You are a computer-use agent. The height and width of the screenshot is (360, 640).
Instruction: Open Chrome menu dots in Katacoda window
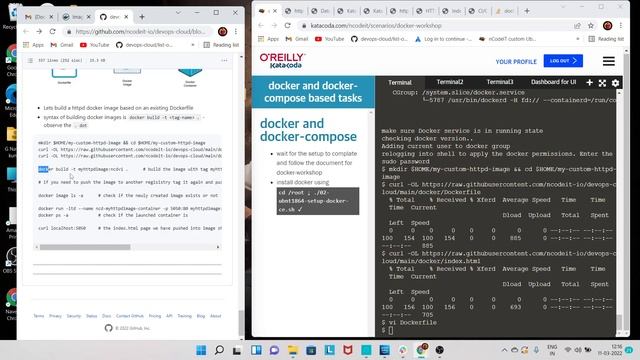point(620,25)
